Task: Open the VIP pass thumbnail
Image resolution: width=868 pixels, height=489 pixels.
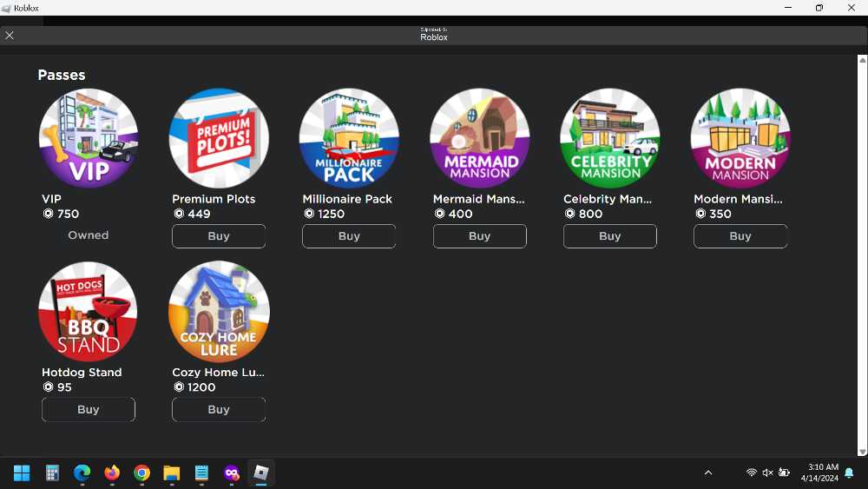Action: (89, 138)
